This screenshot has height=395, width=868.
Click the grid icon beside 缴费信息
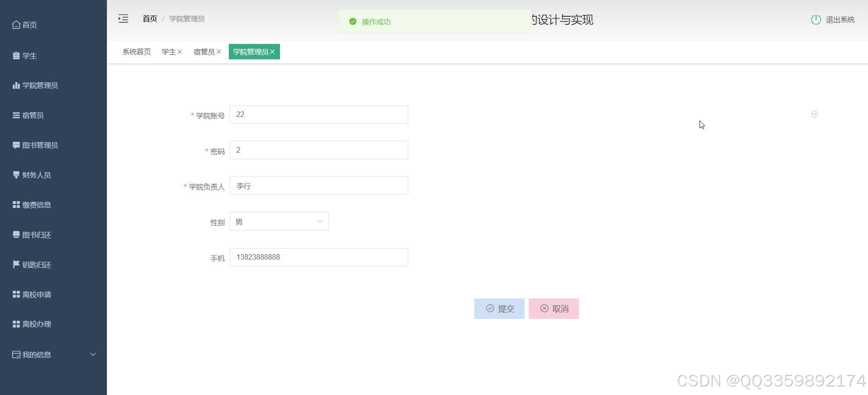(16, 205)
